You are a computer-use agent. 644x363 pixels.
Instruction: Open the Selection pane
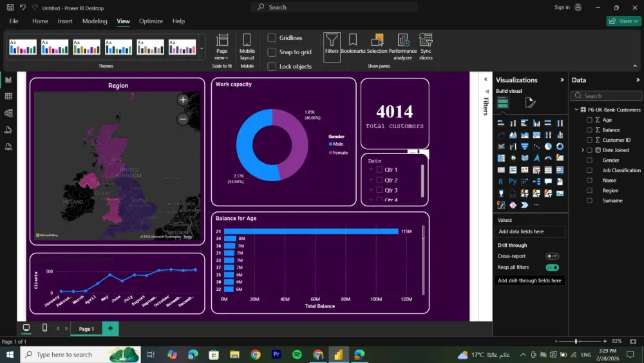[377, 44]
